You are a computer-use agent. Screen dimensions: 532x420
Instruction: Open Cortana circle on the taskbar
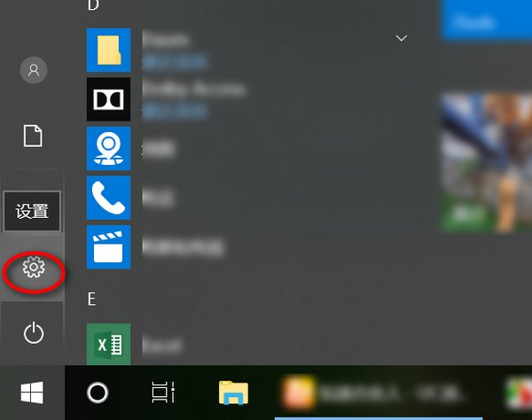98,393
